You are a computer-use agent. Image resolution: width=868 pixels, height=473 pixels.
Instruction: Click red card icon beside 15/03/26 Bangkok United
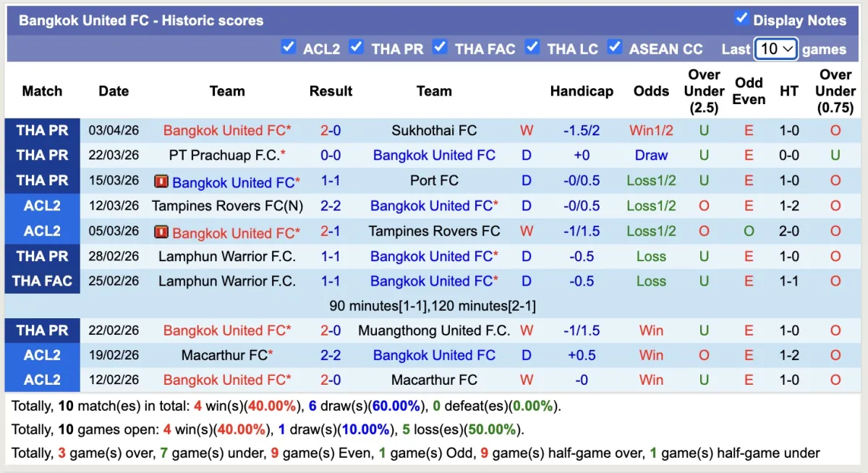coord(161,182)
